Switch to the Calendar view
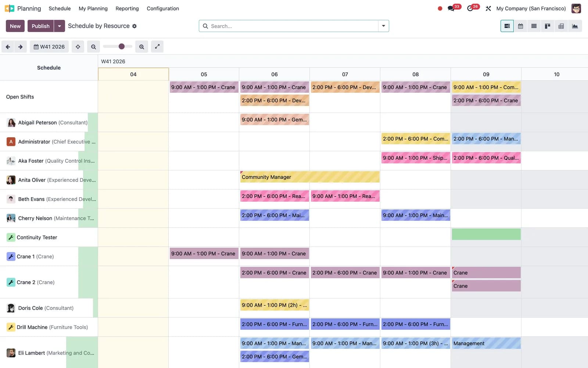This screenshot has width=588, height=368. pos(520,26)
